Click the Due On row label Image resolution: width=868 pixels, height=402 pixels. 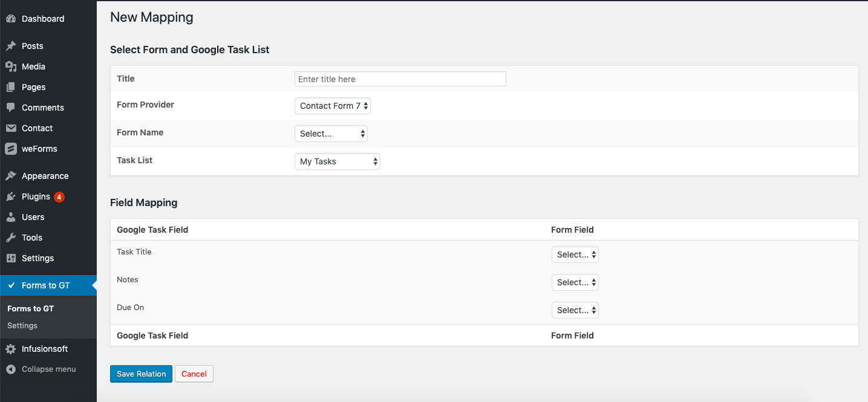tap(131, 308)
